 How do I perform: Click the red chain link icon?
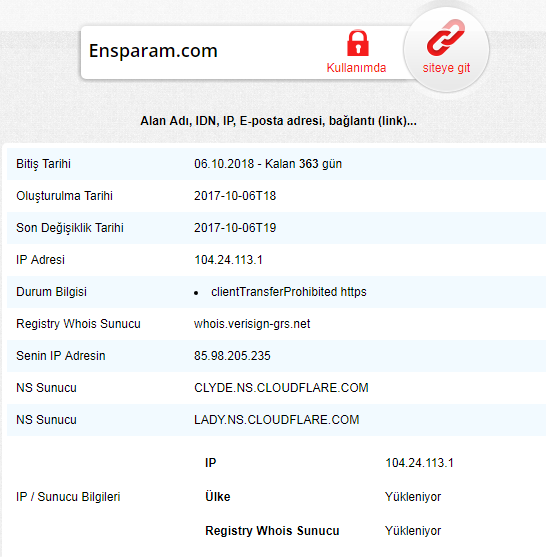446,38
